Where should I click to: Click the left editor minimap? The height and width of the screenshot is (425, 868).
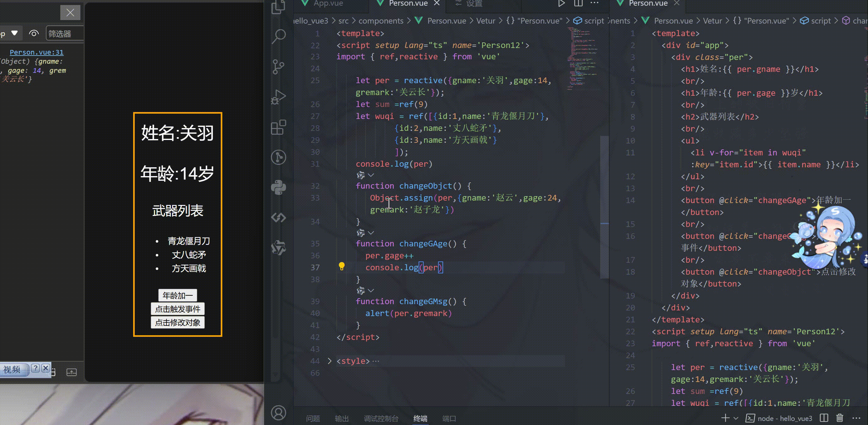pyautogui.click(x=582, y=59)
